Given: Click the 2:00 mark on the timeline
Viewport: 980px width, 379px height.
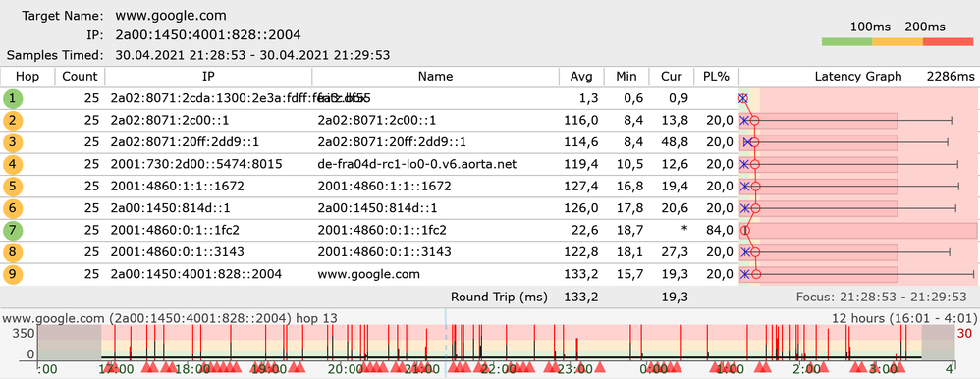Looking at the screenshot, I should coord(806,369).
